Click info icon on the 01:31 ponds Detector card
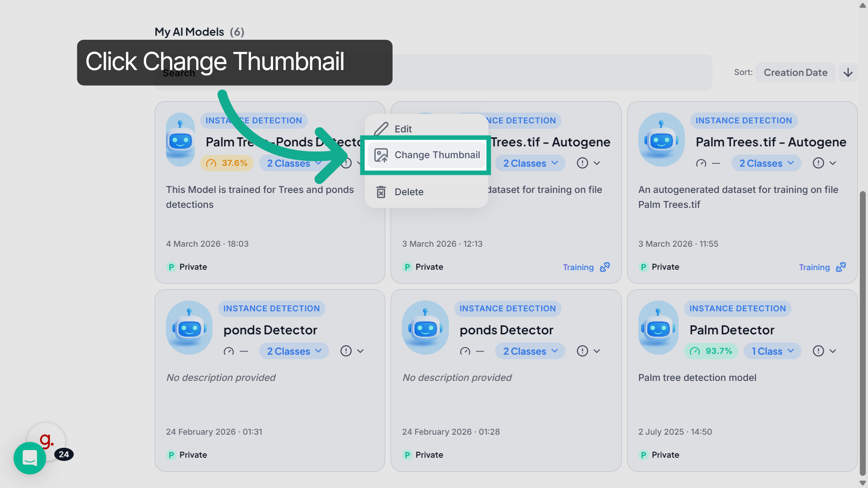The image size is (868, 488). tap(346, 351)
